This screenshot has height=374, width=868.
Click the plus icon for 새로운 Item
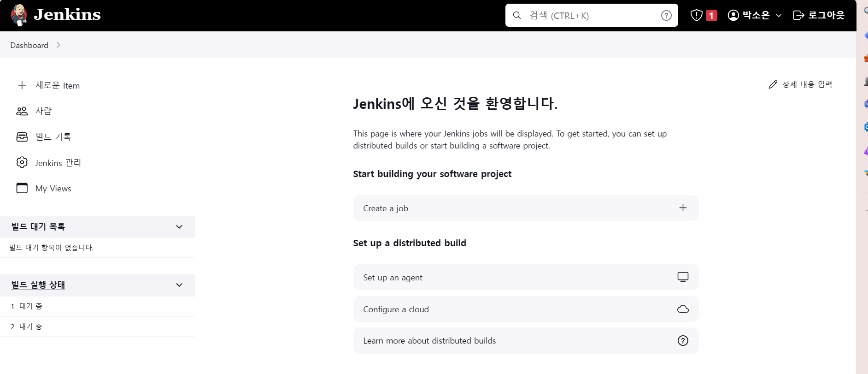[22, 85]
